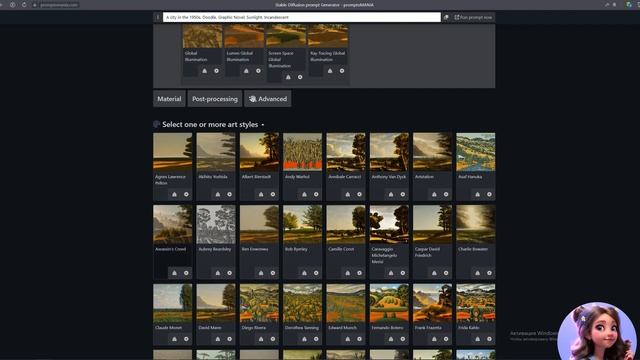This screenshot has height=360, width=640.
Task: Click the circle icon on Camille Corot card
Action: (x=359, y=273)
